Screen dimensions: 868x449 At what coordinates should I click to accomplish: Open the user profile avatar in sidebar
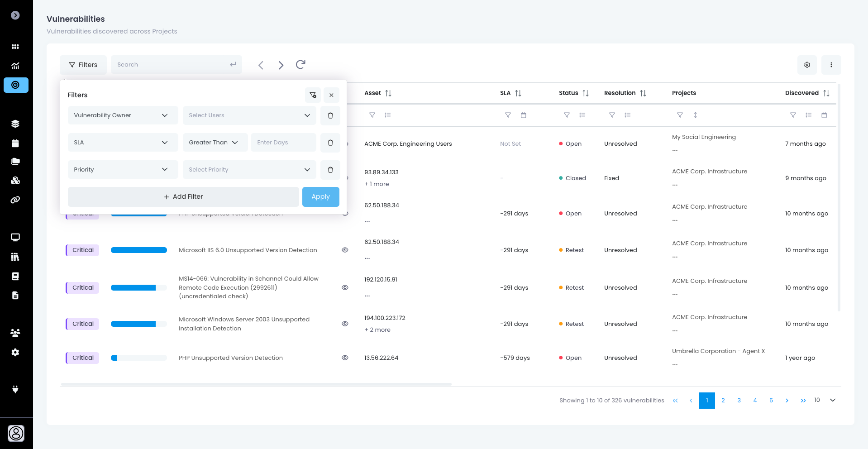tap(16, 433)
